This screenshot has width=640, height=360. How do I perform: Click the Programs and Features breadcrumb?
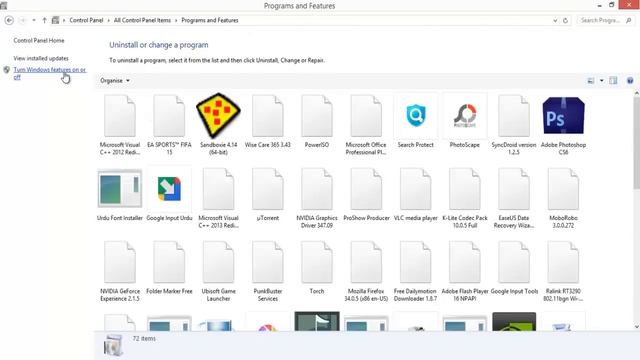point(210,20)
